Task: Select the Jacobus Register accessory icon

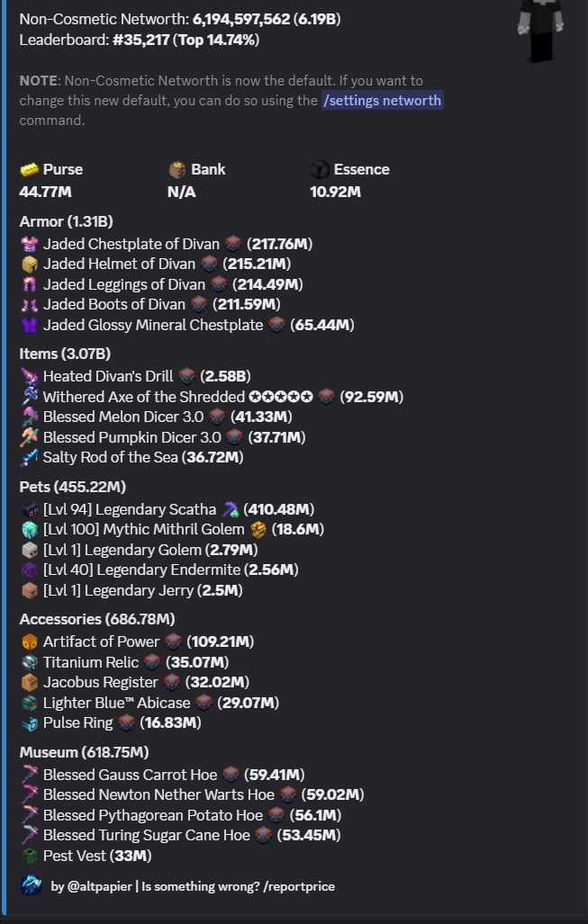Action: tap(30, 682)
